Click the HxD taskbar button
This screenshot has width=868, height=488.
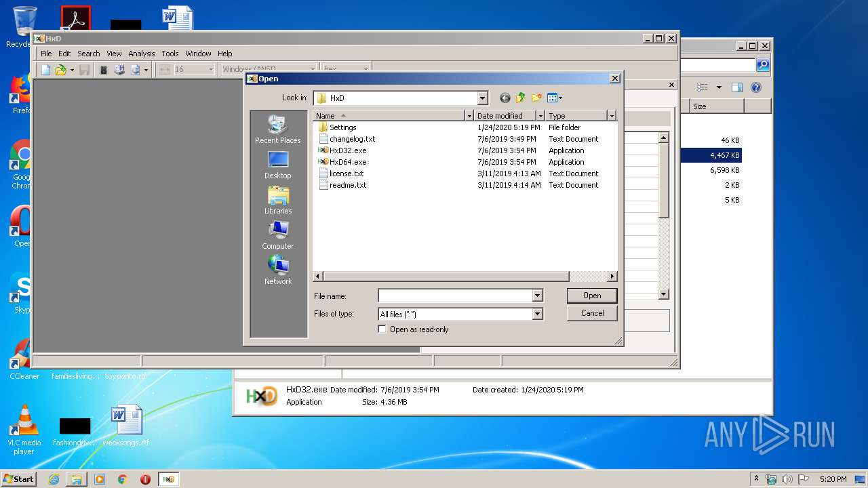169,479
